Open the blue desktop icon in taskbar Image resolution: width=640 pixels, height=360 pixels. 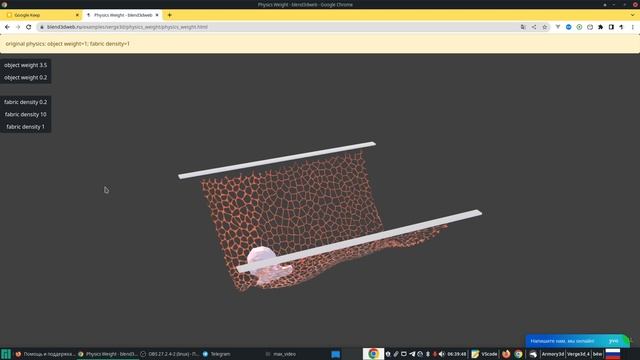click(336, 354)
